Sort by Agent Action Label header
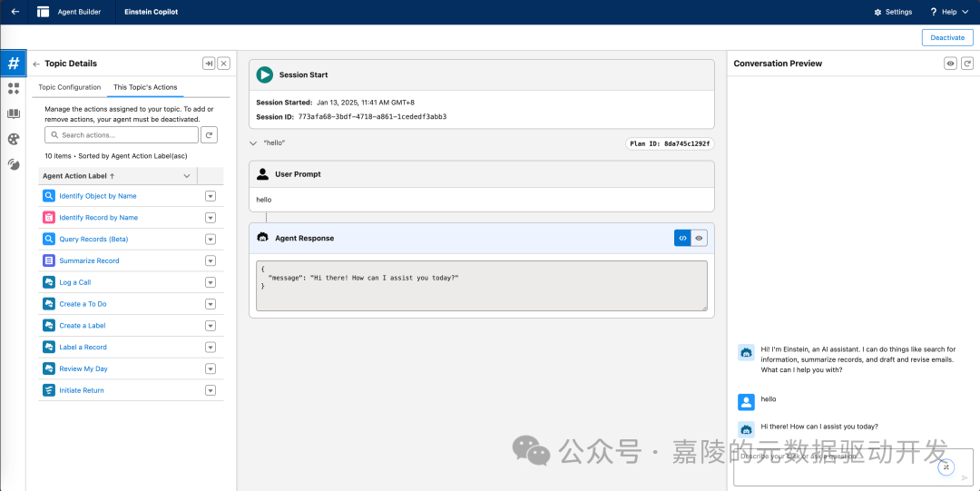The height and width of the screenshot is (491, 980). click(x=78, y=176)
